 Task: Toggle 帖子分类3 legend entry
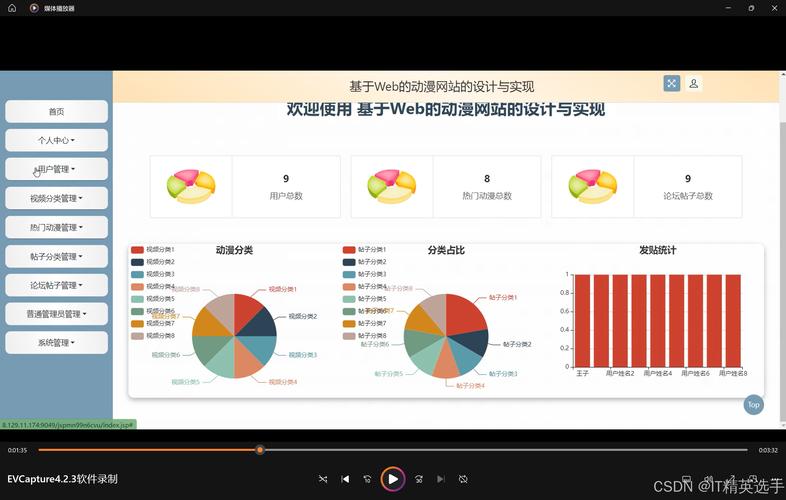[364, 274]
